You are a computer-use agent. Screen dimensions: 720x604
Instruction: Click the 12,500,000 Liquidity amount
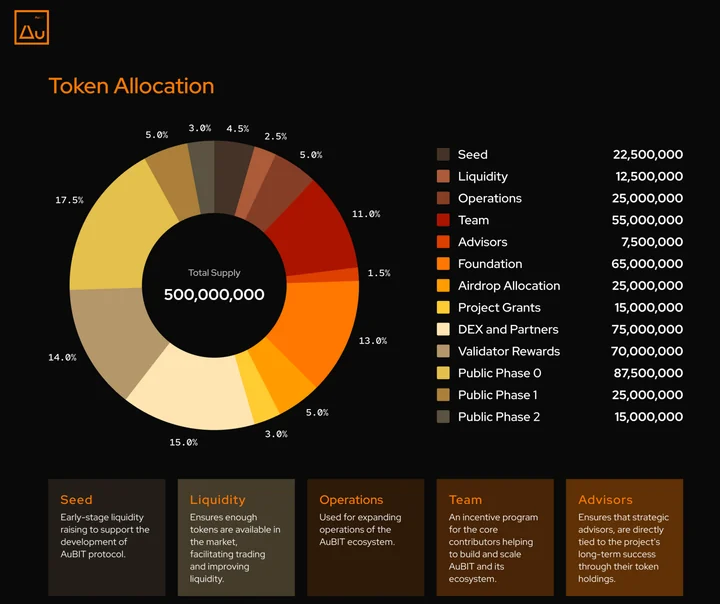(649, 176)
